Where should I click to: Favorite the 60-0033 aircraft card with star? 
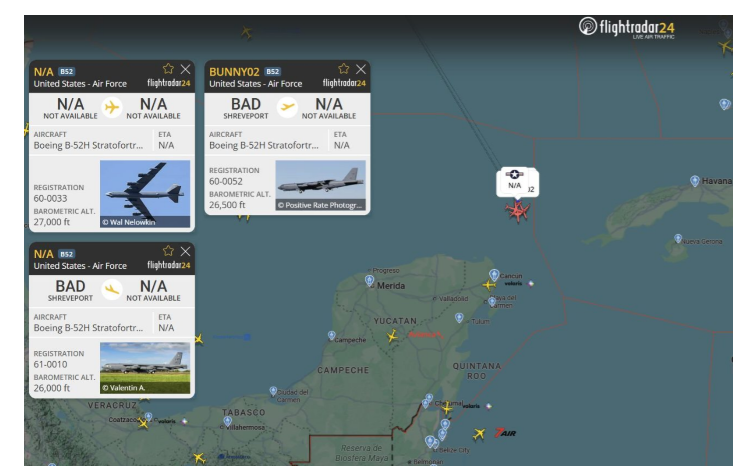pos(168,69)
